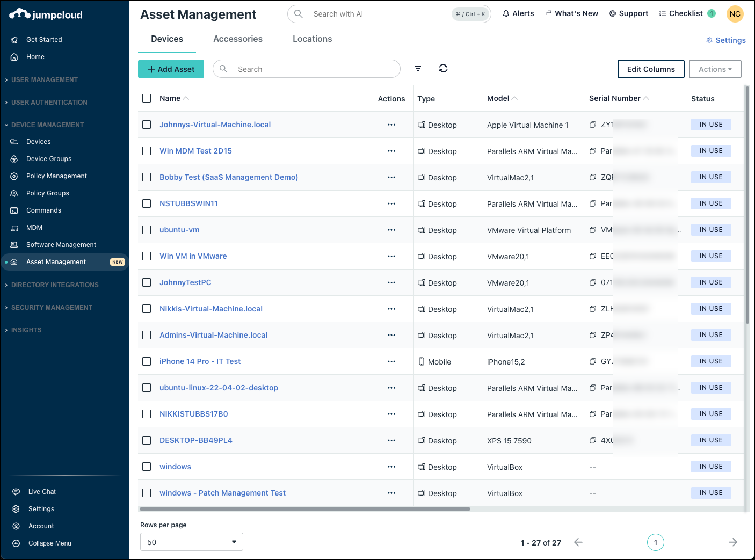
Task: Click the Alerts bell icon
Action: click(506, 13)
